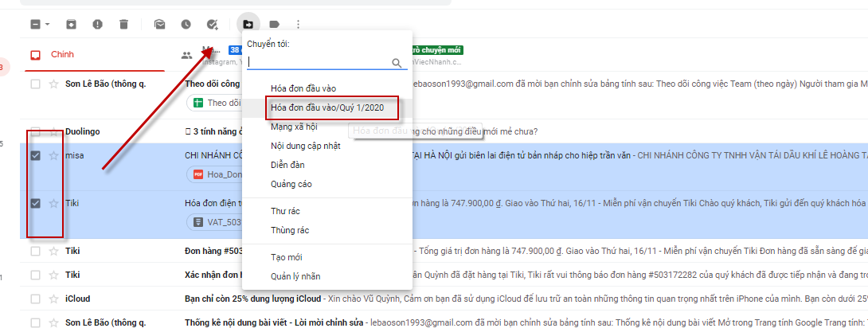Open the VAT_503 attachment chip
The image size is (868, 332).
214,222
